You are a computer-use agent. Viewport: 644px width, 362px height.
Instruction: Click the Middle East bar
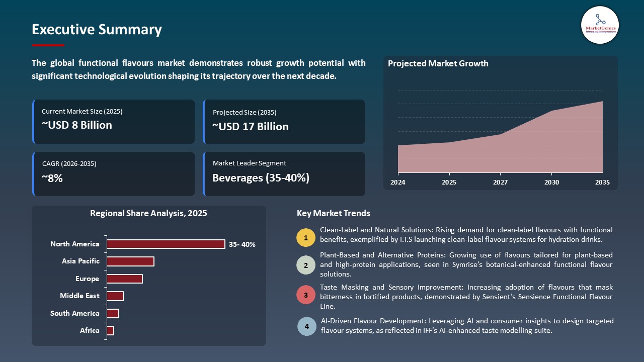pyautogui.click(x=115, y=296)
